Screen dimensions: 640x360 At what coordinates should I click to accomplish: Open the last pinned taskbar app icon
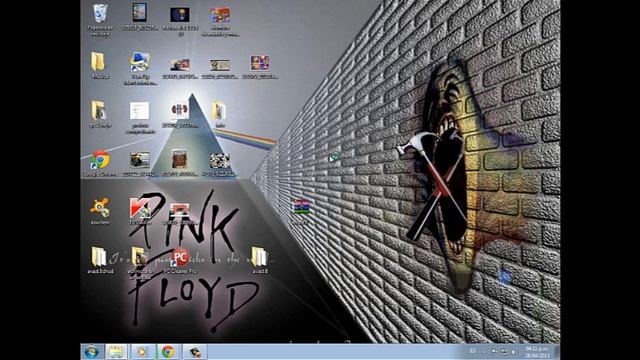(194, 351)
